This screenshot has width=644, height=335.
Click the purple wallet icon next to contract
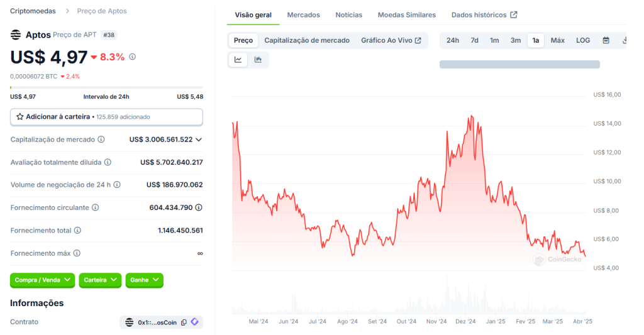pos(195,322)
